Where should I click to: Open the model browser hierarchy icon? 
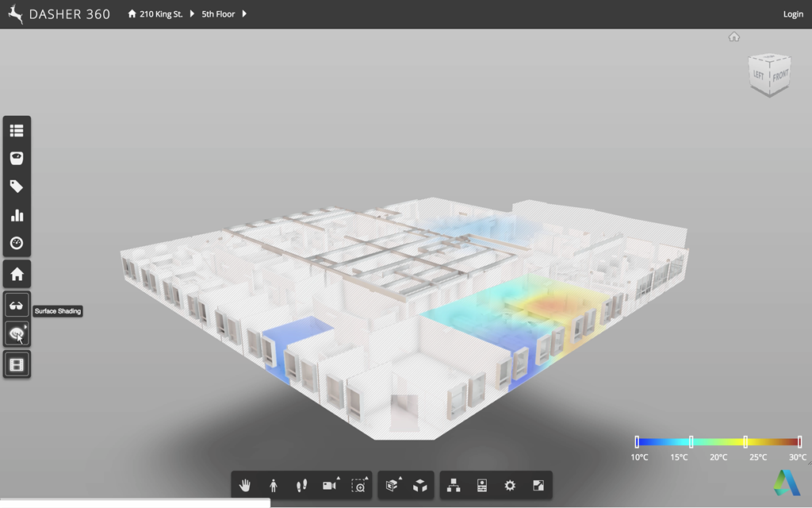pyautogui.click(x=454, y=486)
